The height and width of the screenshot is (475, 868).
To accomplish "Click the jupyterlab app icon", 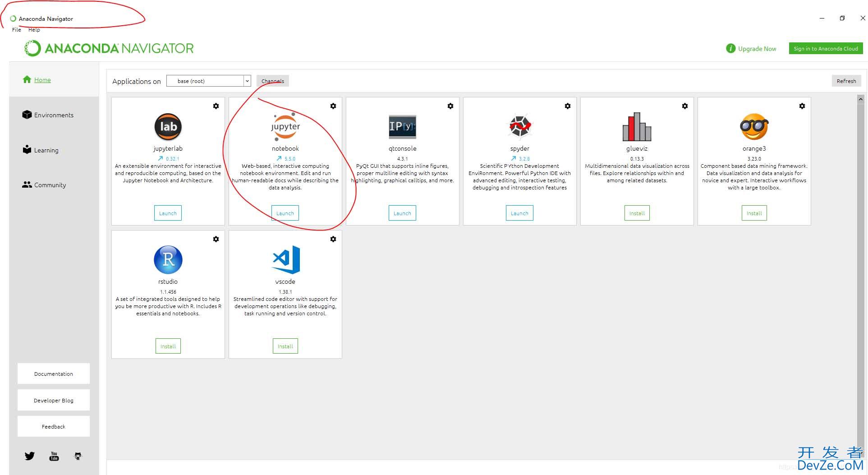I will coord(168,127).
